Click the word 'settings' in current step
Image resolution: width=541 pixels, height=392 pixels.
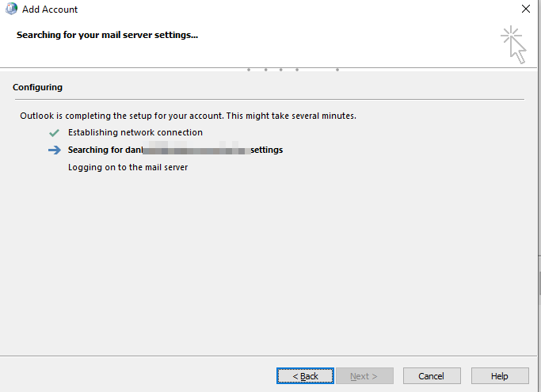[x=266, y=150]
